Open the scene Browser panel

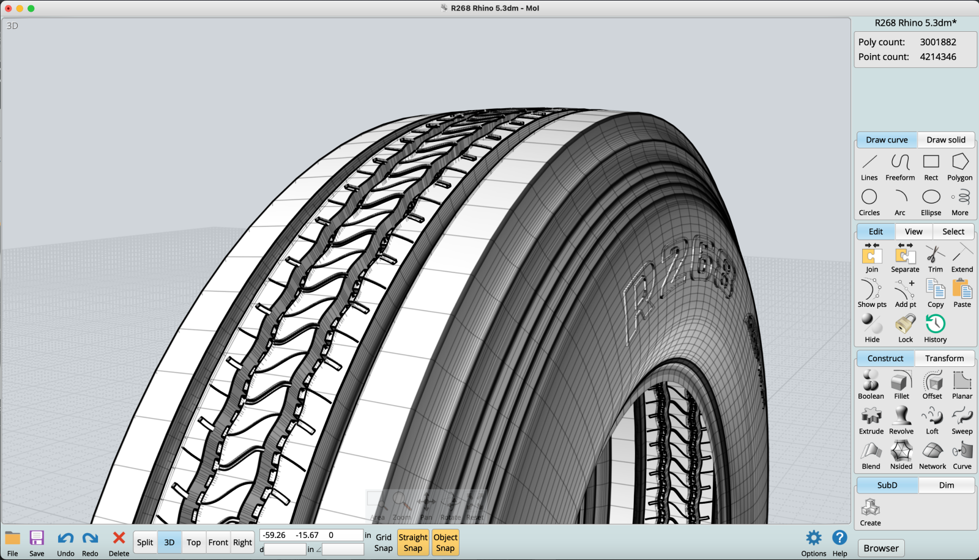[x=881, y=548]
